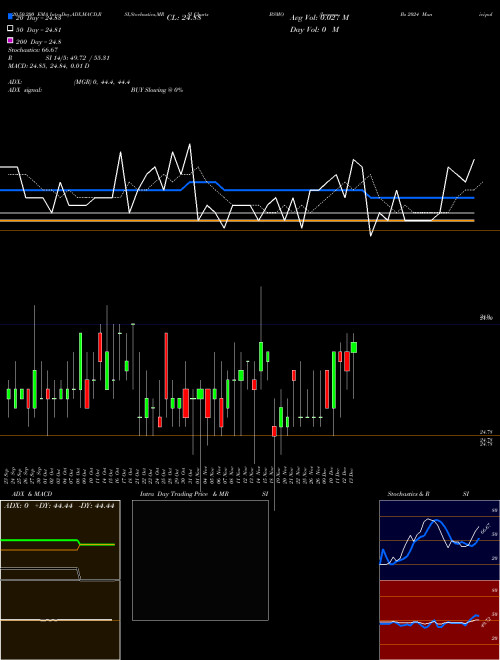Click the 'Intra Day Trading Price & MR' title

coord(184,494)
